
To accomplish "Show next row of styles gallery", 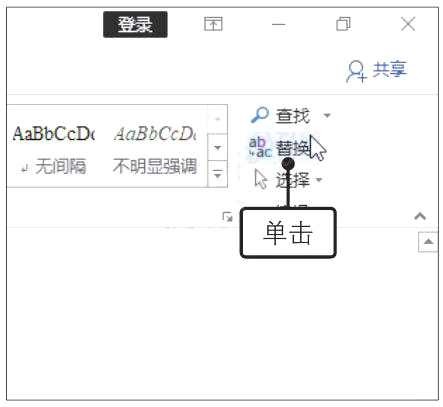I will click(218, 147).
